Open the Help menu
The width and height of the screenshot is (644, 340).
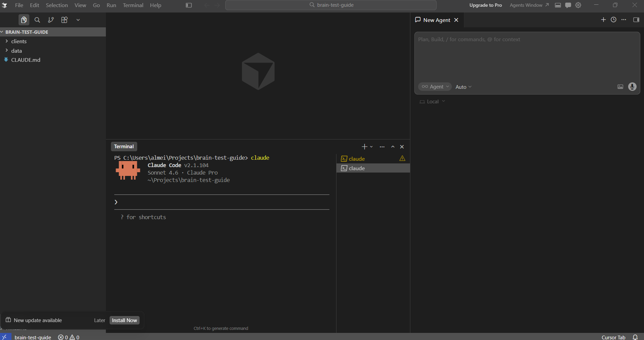155,5
